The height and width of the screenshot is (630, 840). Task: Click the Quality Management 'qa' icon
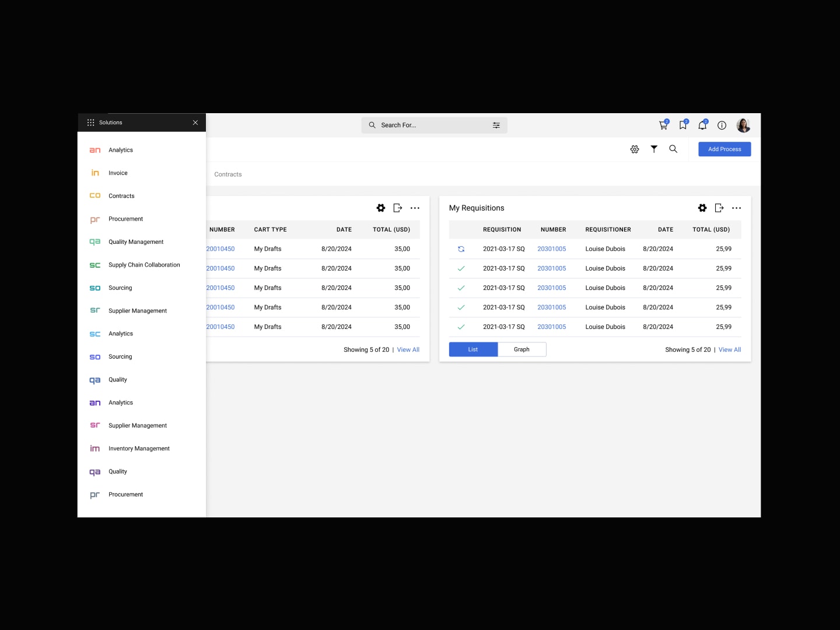[95, 242]
